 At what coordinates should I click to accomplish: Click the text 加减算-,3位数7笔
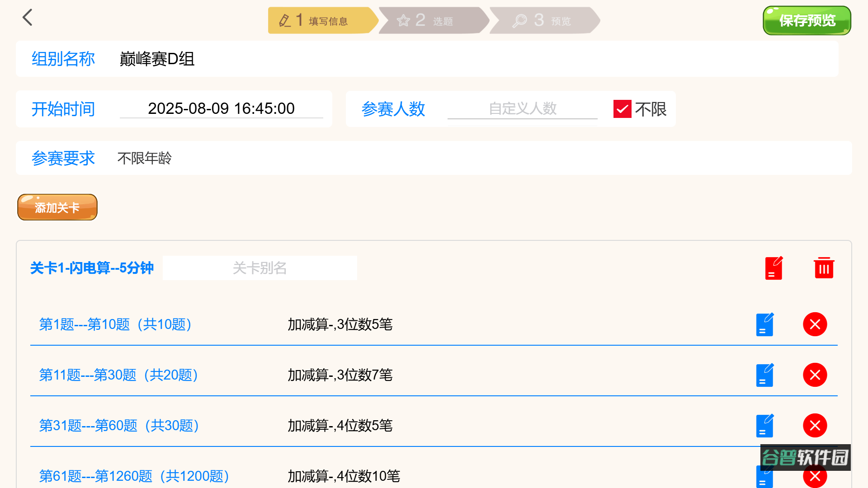pos(340,375)
